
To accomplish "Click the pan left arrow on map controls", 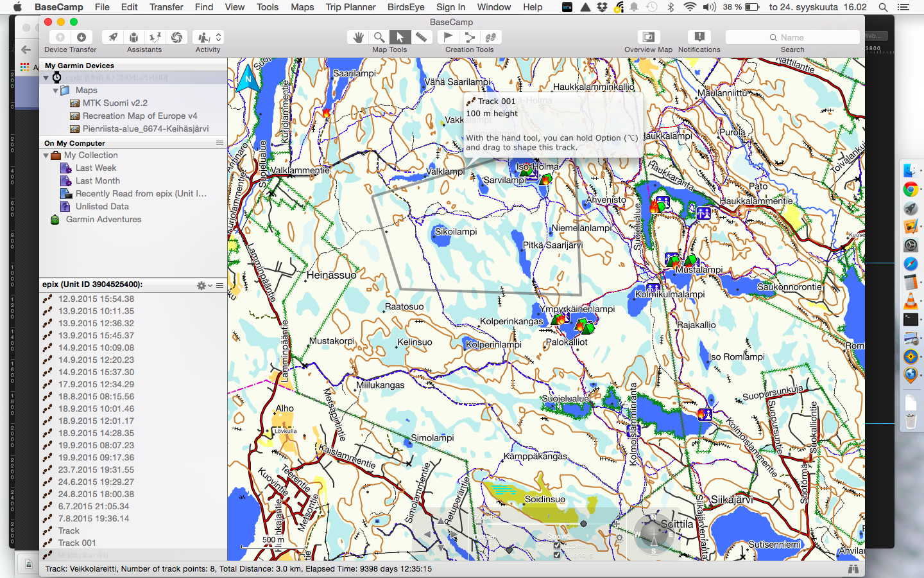I will click(x=427, y=534).
